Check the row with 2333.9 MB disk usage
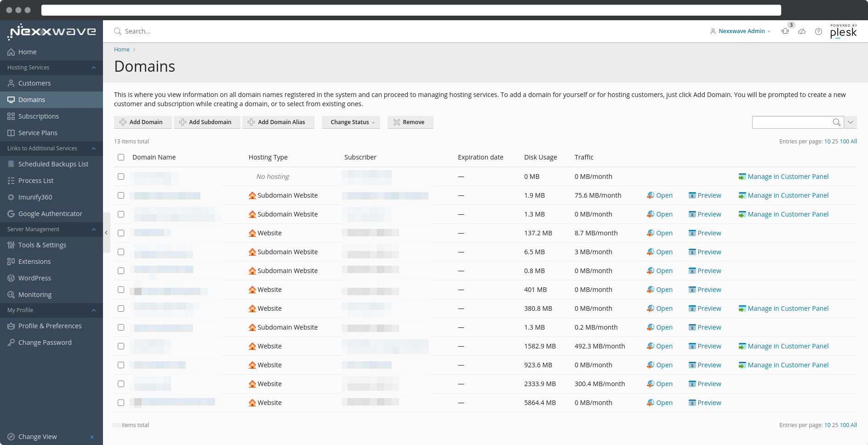868x445 pixels. click(x=121, y=384)
